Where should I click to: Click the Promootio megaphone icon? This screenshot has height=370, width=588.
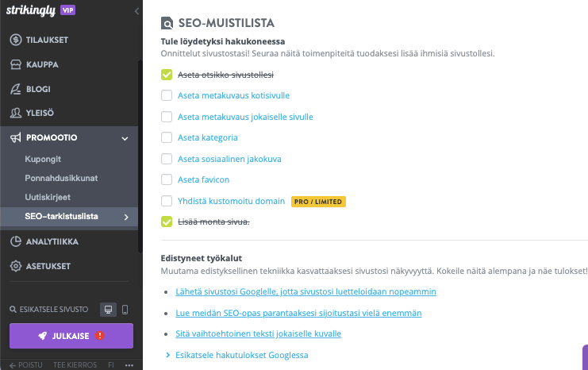(16, 137)
